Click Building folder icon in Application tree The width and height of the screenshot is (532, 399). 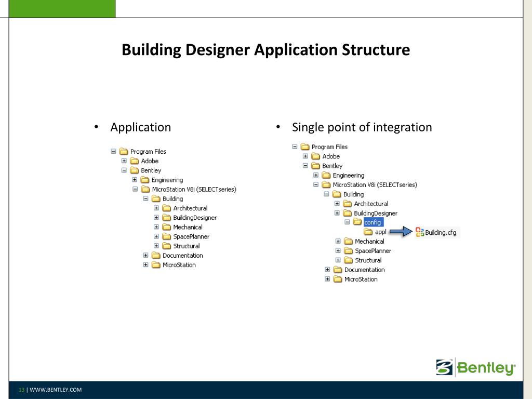click(156, 199)
